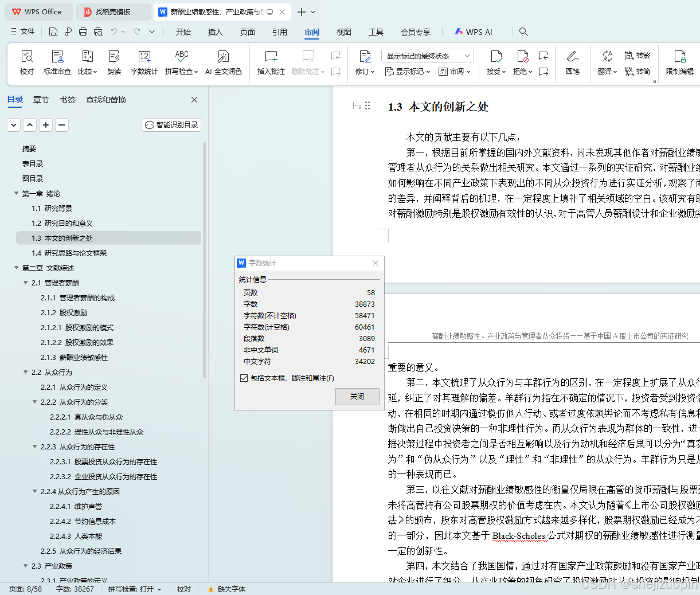Open 标准审查 tool
Image resolution: width=700 pixels, height=595 pixels.
click(x=57, y=62)
